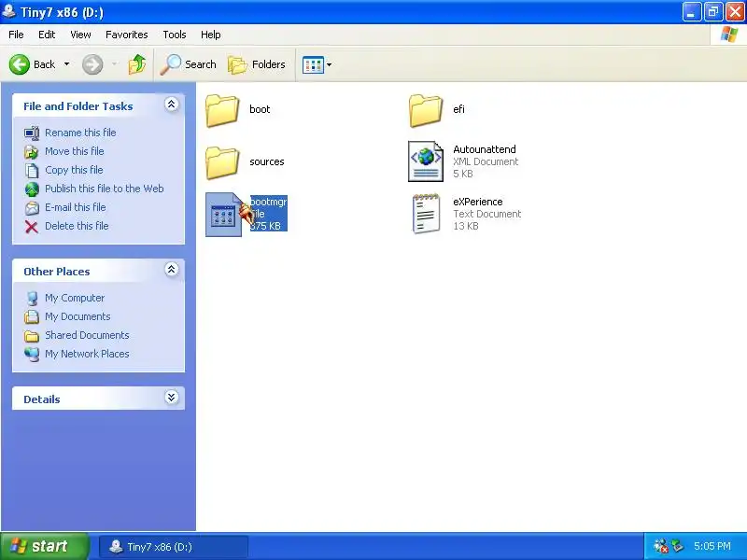The width and height of the screenshot is (747, 560).
Task: Select the efi folder icon
Action: click(426, 110)
